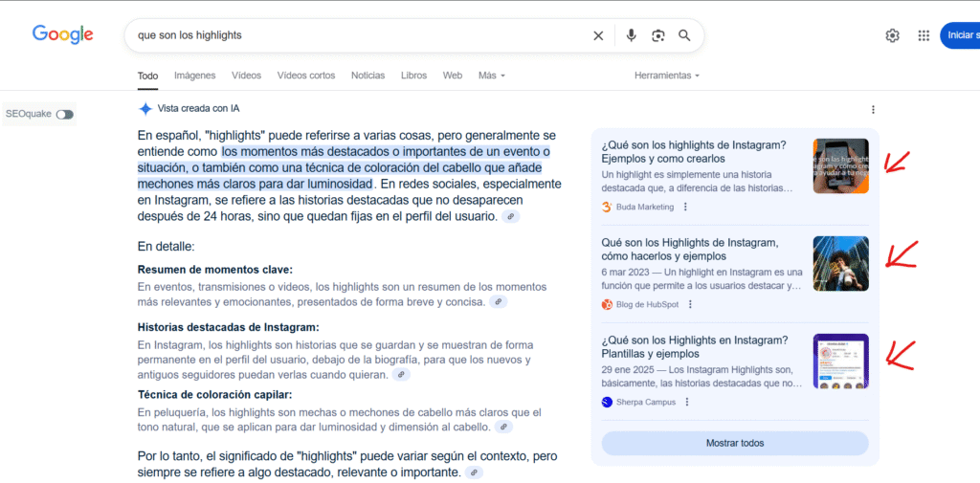Click the Sherpa Campus source name
Screen dimensions: 980x483
[646, 402]
